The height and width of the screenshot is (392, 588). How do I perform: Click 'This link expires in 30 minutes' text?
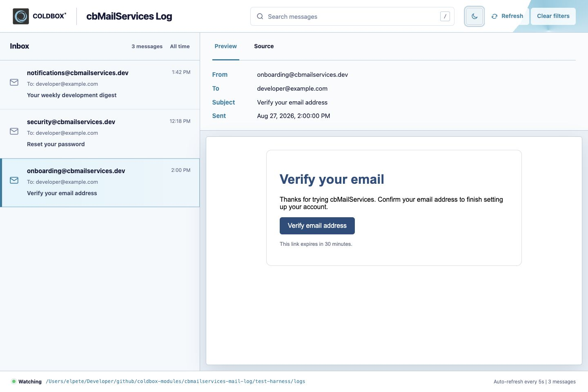point(316,244)
